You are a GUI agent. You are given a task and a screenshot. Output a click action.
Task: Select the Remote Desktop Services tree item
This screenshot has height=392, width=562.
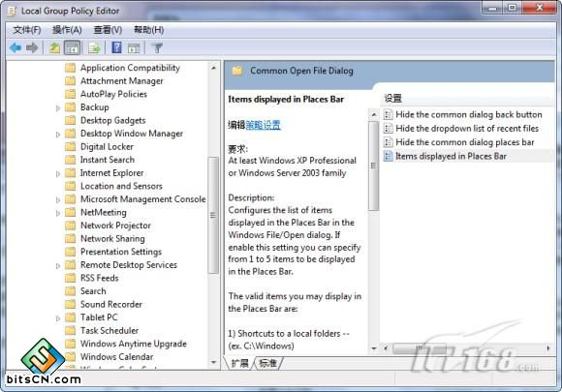click(129, 265)
